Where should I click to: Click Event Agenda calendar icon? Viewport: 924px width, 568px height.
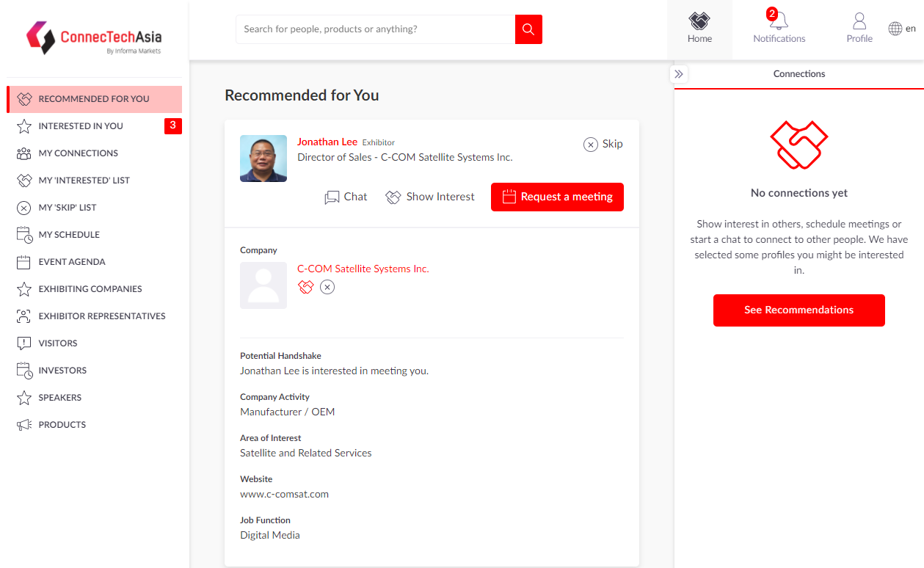[24, 262]
